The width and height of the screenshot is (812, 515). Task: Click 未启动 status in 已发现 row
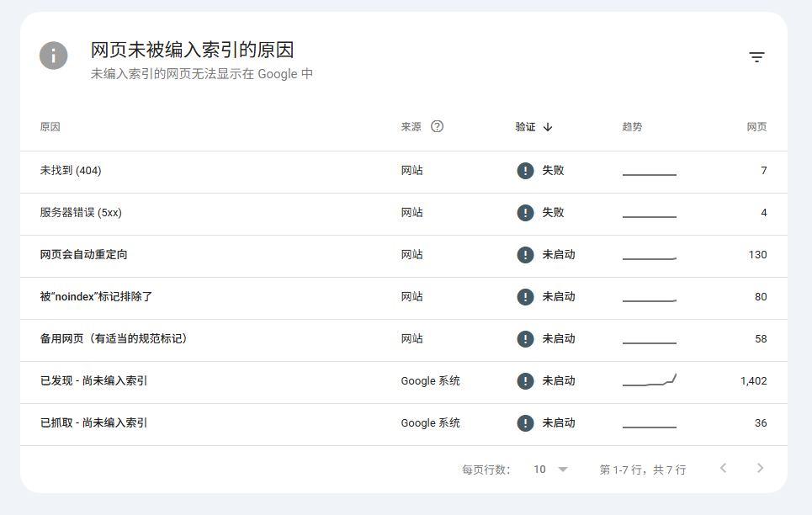click(558, 381)
